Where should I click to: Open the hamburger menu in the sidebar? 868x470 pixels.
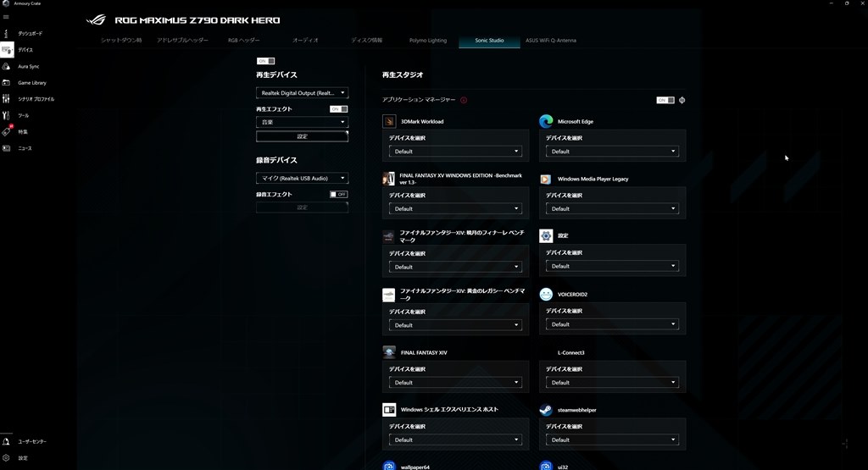pyautogui.click(x=6, y=17)
